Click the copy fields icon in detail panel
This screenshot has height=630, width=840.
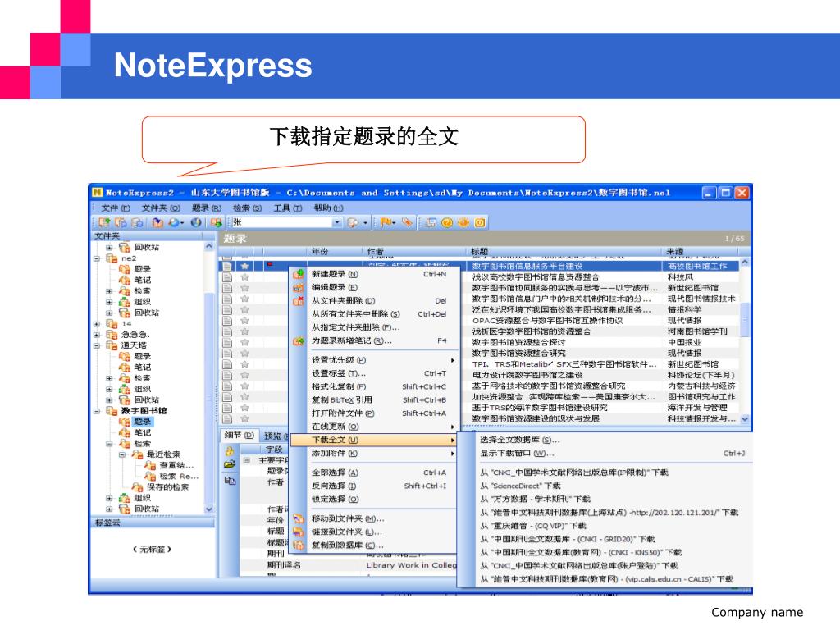click(230, 481)
